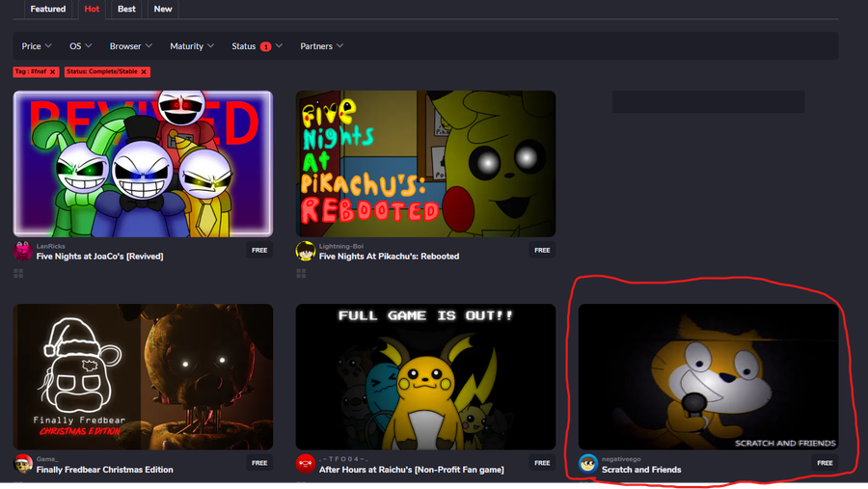Viewport: 868px width, 489px height.
Task: Select the Hot tab
Action: (x=92, y=9)
